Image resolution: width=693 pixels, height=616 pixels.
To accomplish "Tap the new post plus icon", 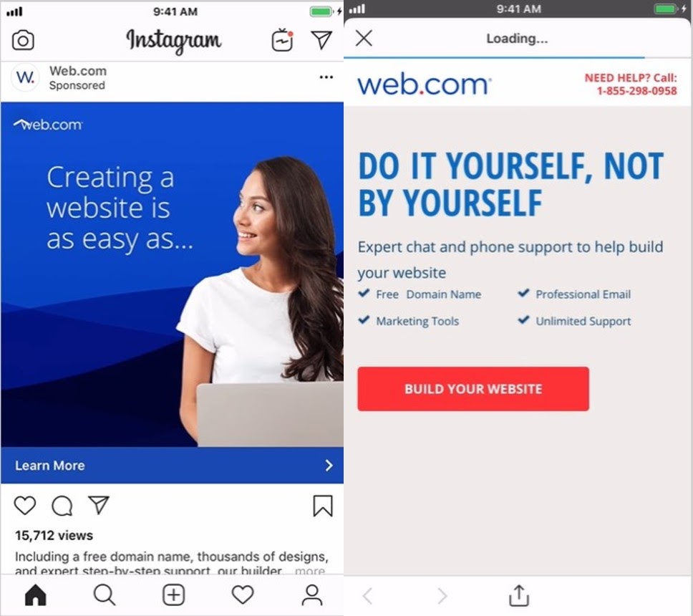I will click(174, 595).
